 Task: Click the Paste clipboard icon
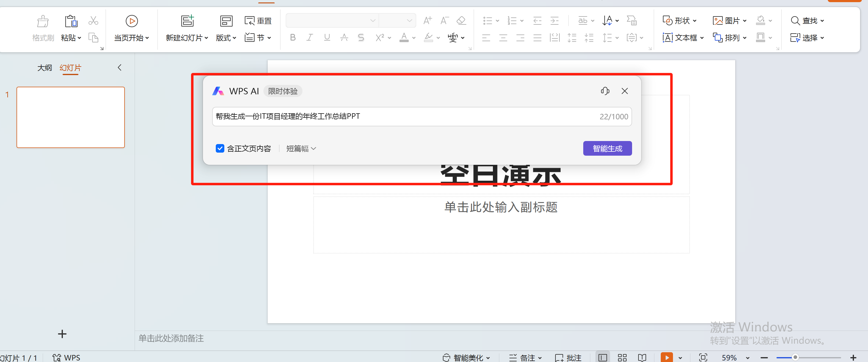(71, 21)
